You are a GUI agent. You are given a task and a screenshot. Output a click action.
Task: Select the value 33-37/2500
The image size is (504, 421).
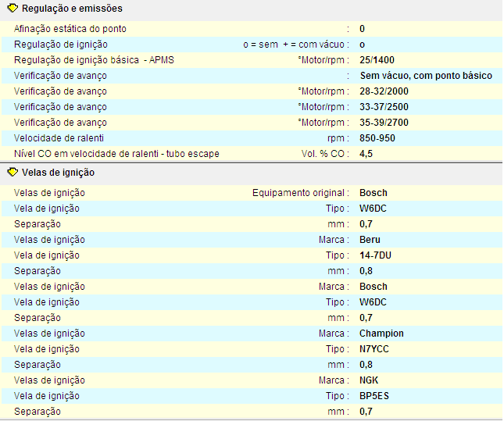tap(384, 107)
